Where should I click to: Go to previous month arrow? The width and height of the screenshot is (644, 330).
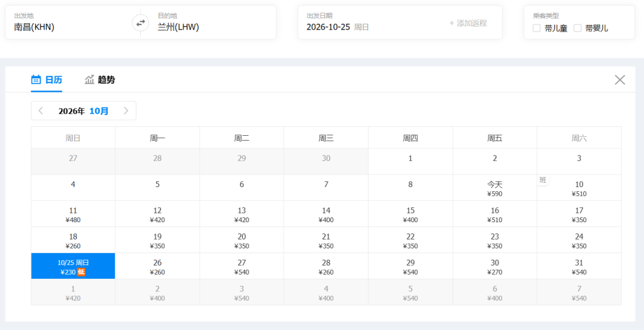click(41, 111)
